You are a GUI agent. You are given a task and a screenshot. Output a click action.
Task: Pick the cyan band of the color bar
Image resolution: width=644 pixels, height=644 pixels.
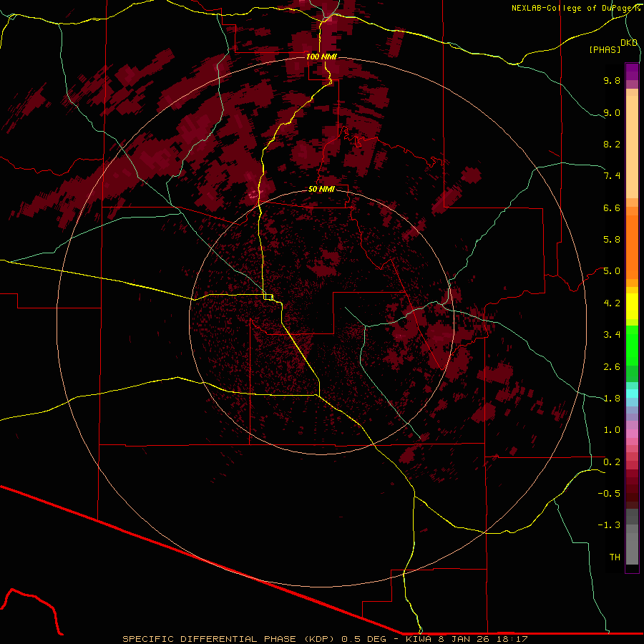tap(632, 394)
